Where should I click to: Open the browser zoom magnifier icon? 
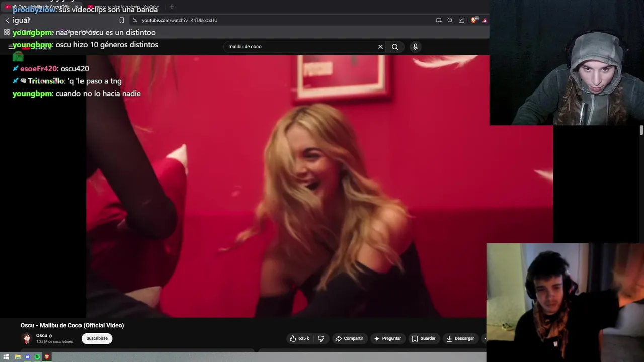[450, 20]
